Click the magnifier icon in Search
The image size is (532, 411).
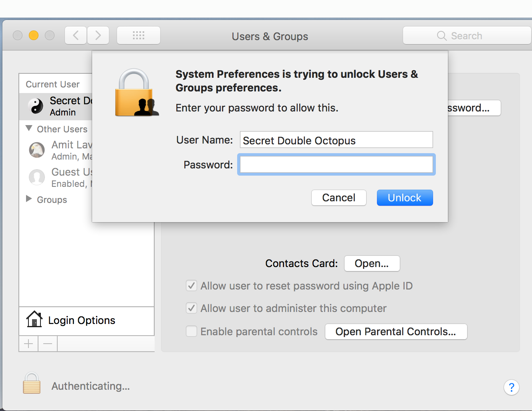click(x=441, y=36)
